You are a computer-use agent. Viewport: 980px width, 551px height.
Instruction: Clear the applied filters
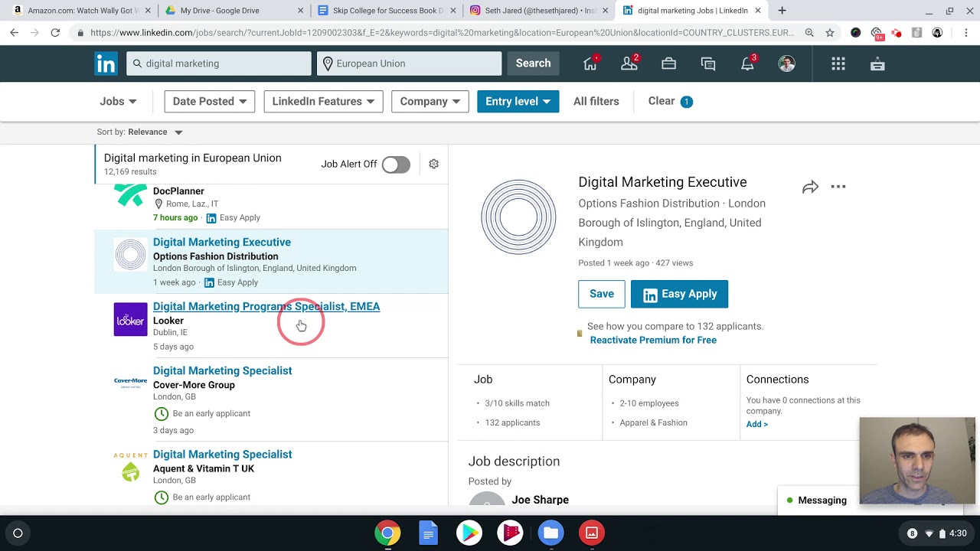pos(670,101)
